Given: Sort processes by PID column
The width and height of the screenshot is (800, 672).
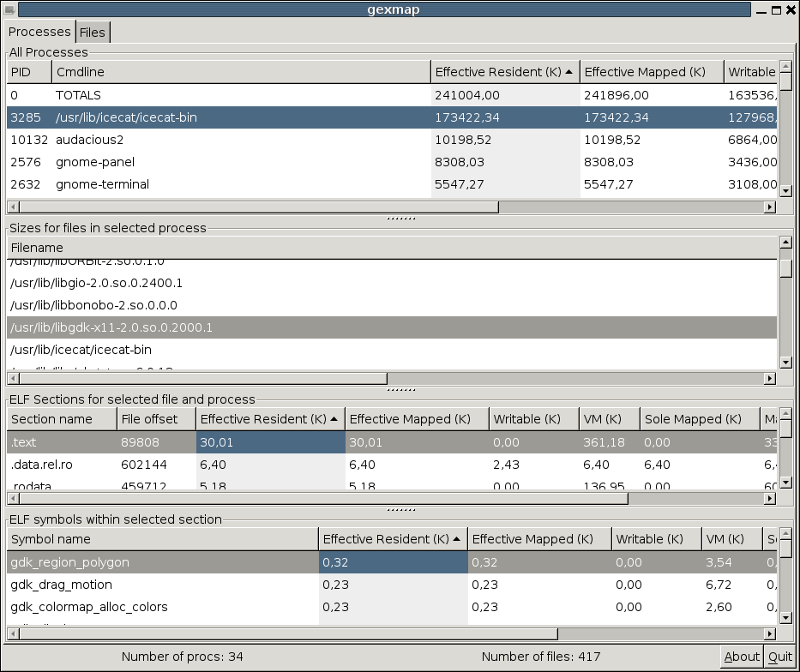Looking at the screenshot, I should [x=29, y=72].
